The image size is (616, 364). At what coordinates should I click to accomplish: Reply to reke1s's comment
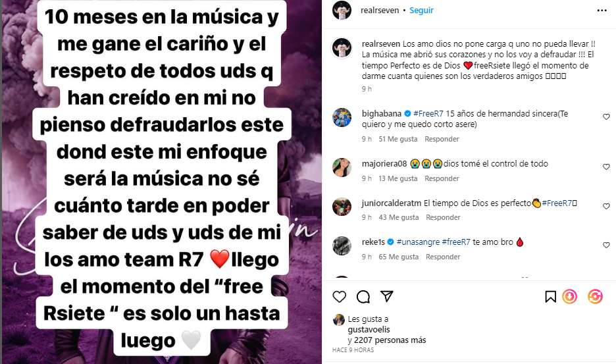443,257
